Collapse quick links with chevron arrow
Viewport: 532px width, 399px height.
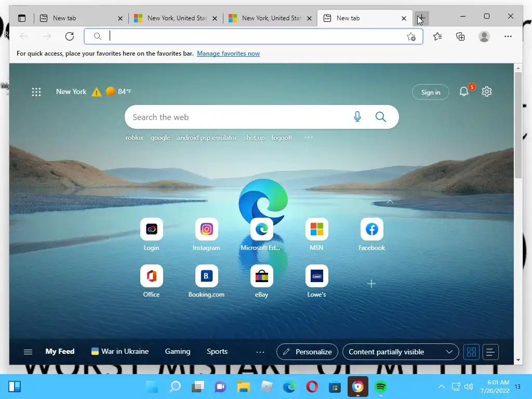click(390, 202)
